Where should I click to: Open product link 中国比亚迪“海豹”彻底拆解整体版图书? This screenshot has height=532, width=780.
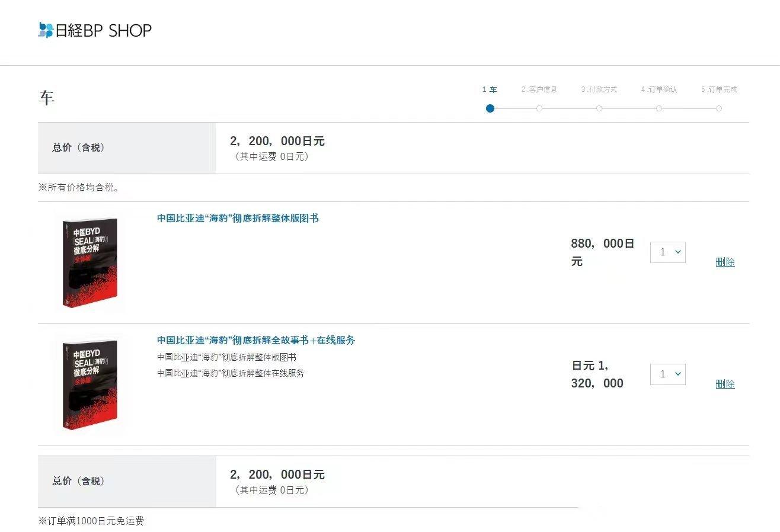(238, 218)
